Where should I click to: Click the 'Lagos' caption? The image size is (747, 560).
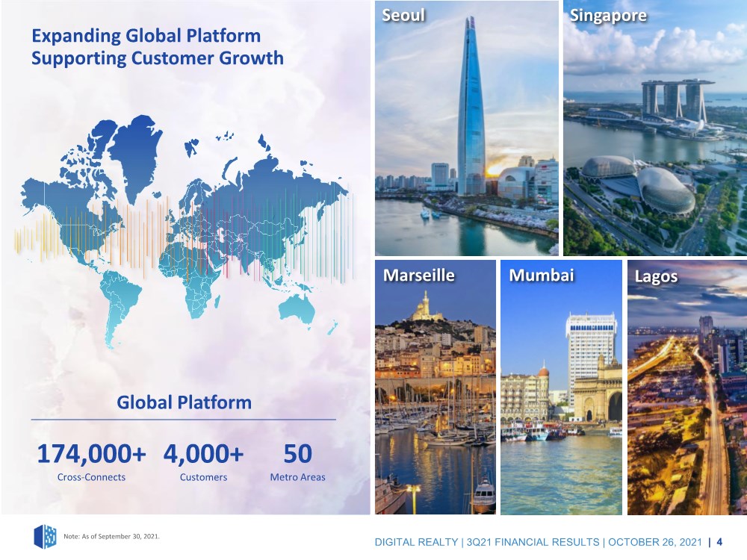pyautogui.click(x=656, y=277)
